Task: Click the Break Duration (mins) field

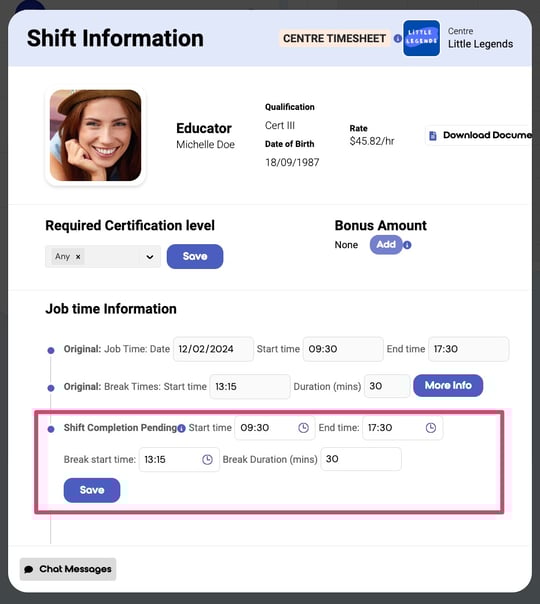Action: (x=361, y=459)
